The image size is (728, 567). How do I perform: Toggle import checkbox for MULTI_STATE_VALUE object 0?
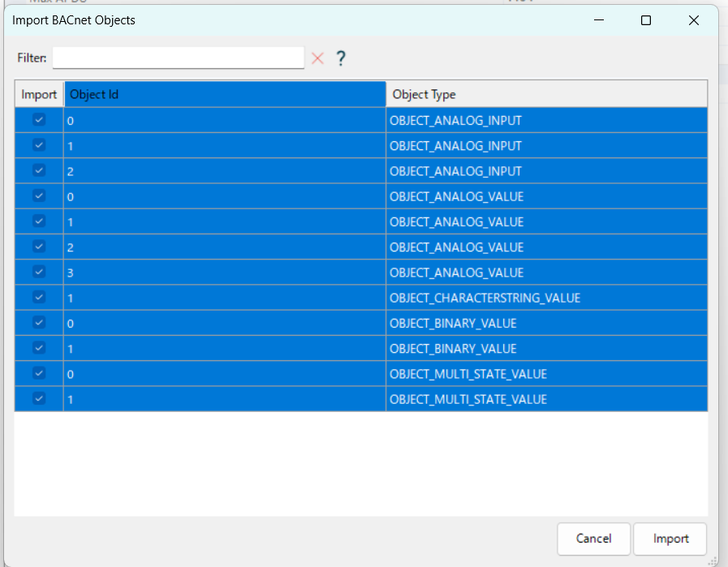pyautogui.click(x=39, y=373)
